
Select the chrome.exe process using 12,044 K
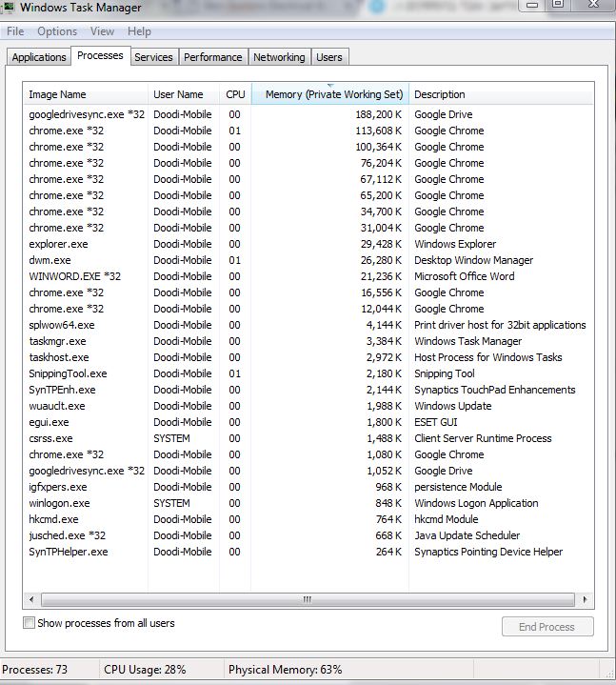308,309
